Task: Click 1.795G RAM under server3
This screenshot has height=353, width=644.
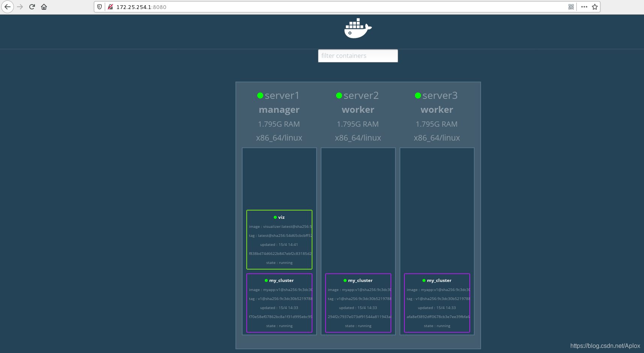Action: (x=437, y=124)
